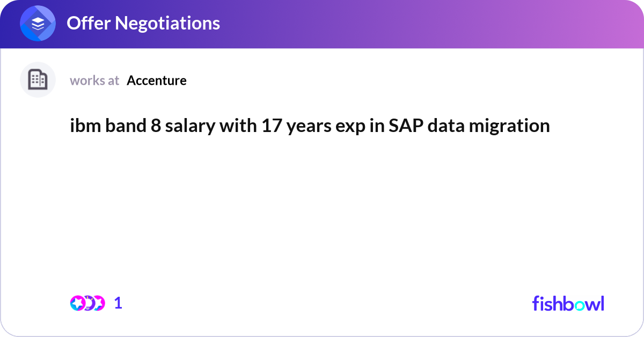Image resolution: width=644 pixels, height=337 pixels.
Task: Open the Offer Negotiations bowl header
Action: click(x=143, y=23)
